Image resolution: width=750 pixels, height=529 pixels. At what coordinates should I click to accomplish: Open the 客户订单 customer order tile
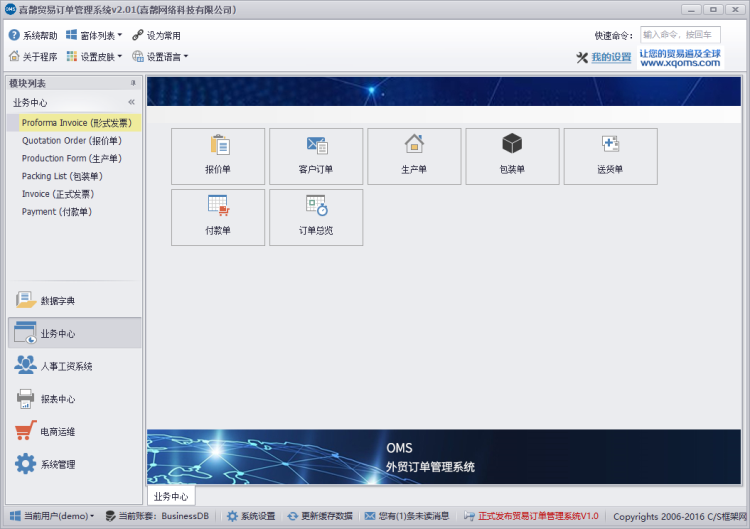point(316,156)
